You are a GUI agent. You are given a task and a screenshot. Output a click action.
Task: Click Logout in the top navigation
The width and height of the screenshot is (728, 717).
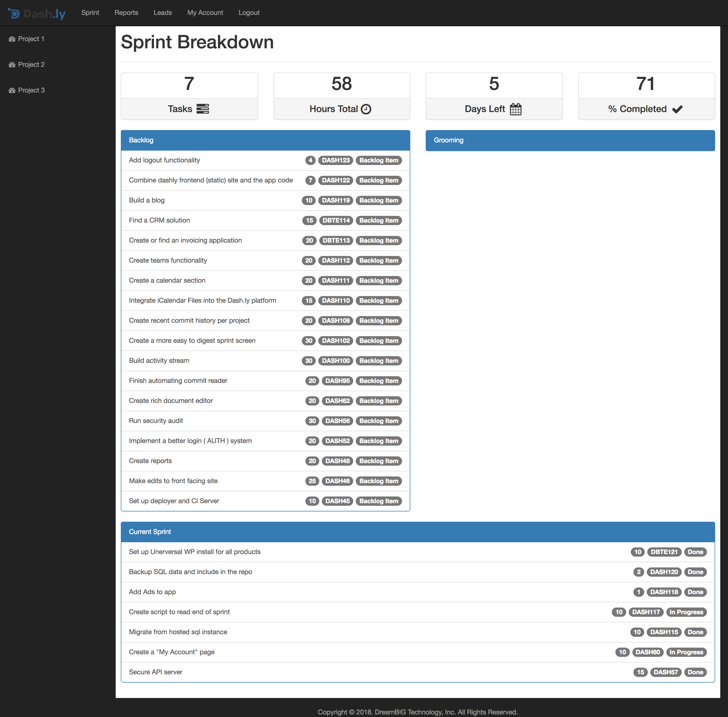point(249,13)
